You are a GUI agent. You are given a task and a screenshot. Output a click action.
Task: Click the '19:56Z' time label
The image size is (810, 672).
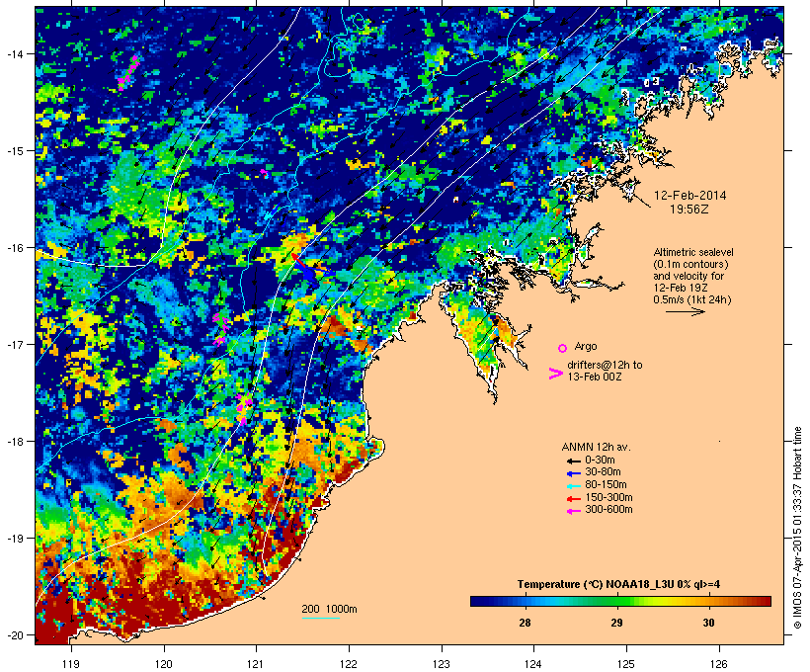[x=689, y=210]
